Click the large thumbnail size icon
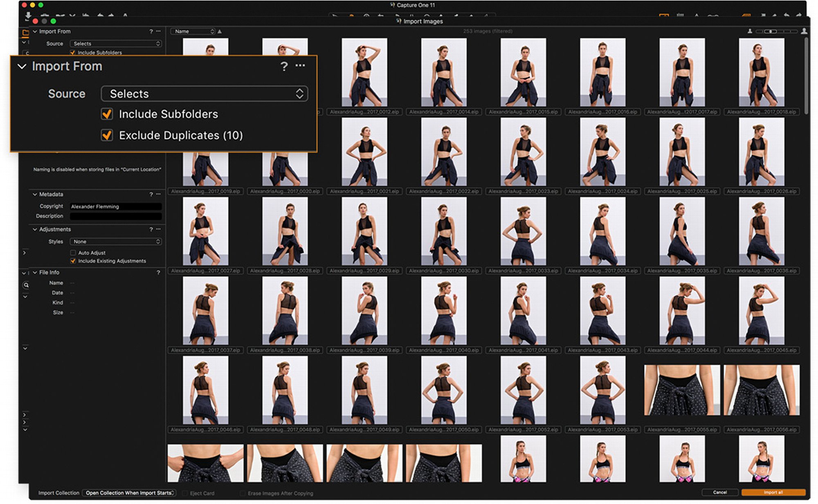 pyautogui.click(x=804, y=31)
